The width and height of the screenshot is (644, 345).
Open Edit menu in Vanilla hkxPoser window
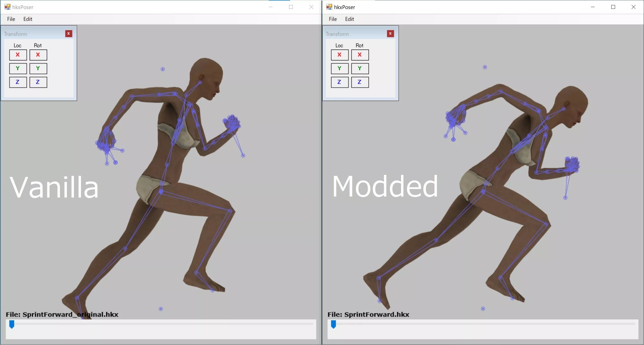click(28, 19)
